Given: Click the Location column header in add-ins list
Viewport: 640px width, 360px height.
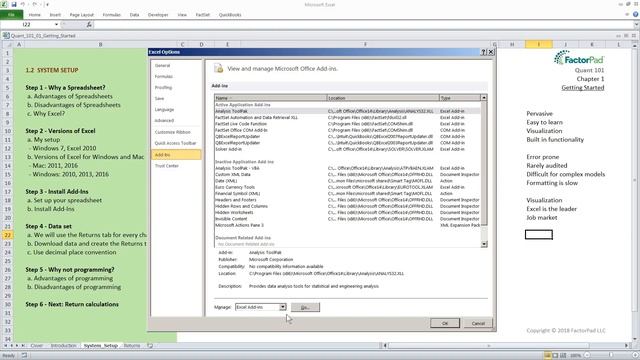Looking at the screenshot, I should point(383,98).
